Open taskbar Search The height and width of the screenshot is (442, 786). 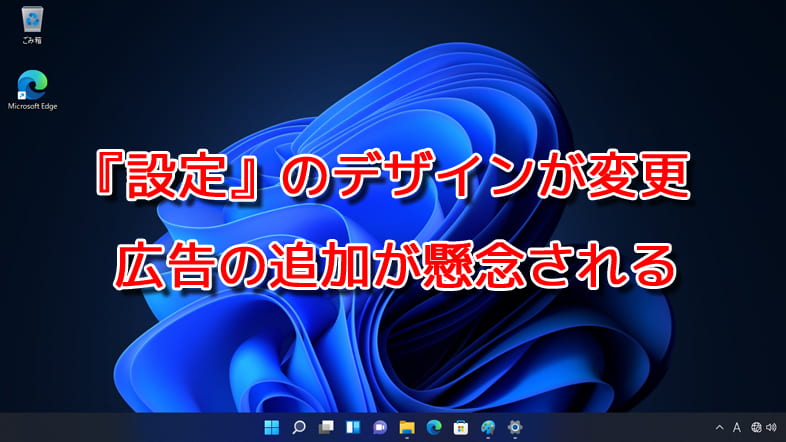click(x=299, y=427)
